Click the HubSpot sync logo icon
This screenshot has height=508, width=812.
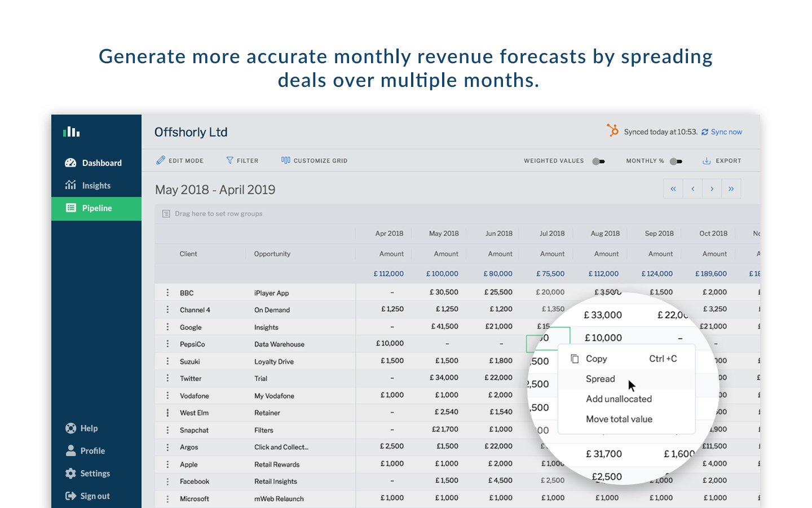pos(612,130)
